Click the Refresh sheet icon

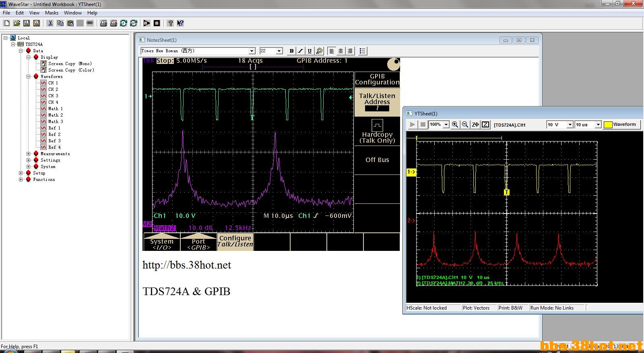124,23
